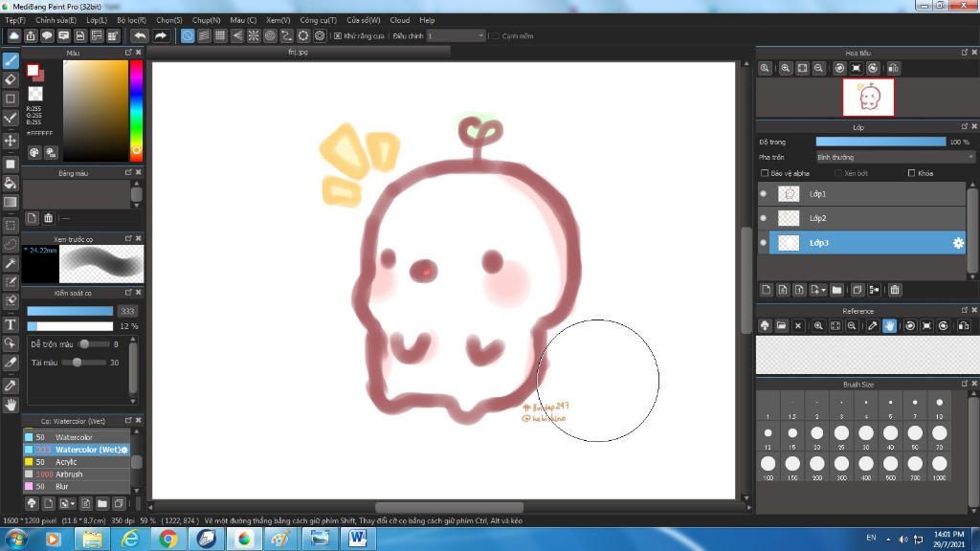This screenshot has width=980, height=551.
Task: Pick the Move tool in the toolbox
Action: (11, 141)
